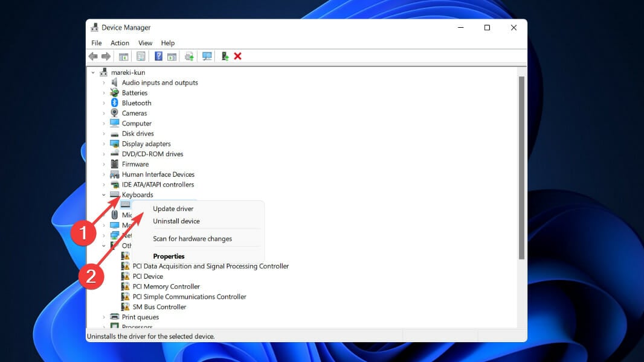Click the Forward arrow toolbar icon
644x362 pixels.
[x=106, y=56]
